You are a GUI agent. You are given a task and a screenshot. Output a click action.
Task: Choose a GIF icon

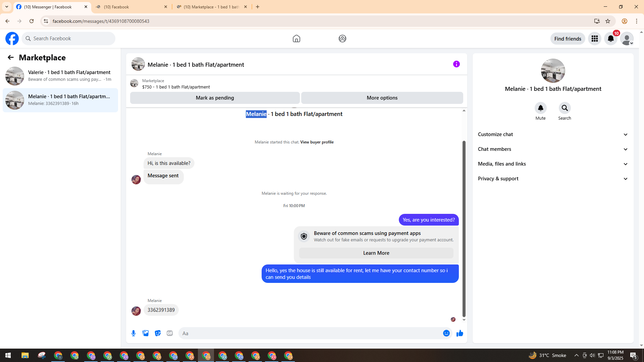click(x=170, y=333)
